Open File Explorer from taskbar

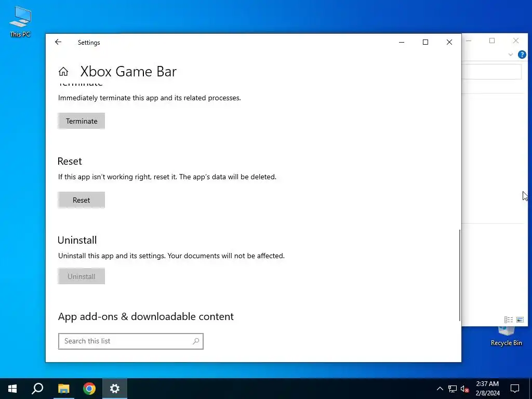(x=63, y=389)
